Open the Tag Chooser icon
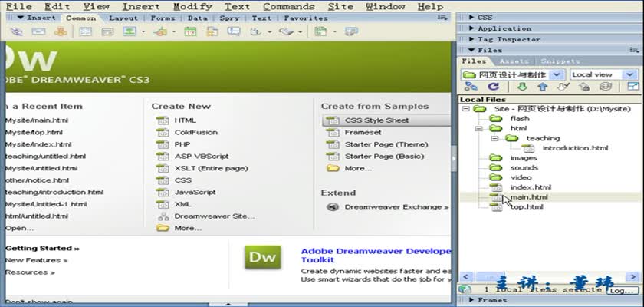 coord(351,31)
